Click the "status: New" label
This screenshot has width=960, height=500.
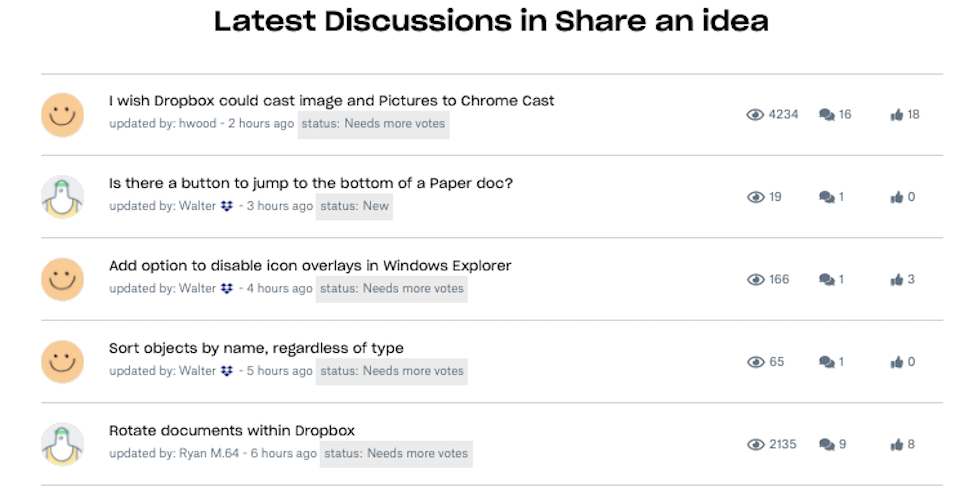click(355, 206)
